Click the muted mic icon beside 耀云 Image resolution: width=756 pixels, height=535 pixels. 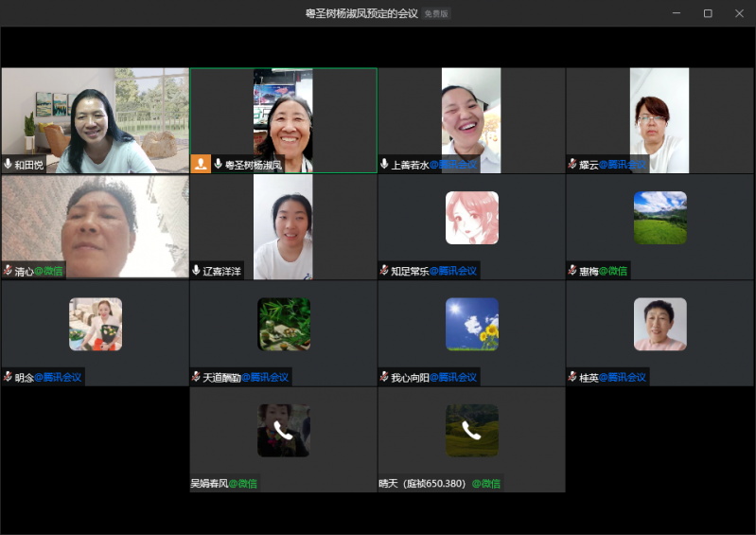click(x=572, y=164)
